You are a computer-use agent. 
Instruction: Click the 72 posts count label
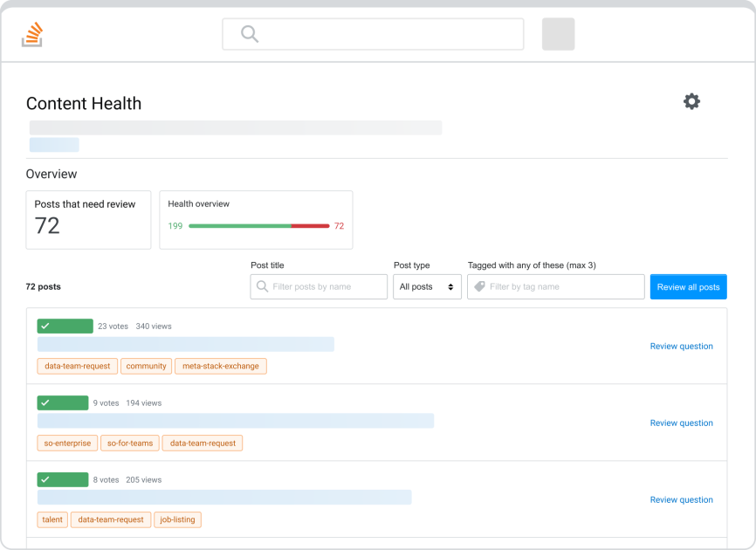pos(44,287)
